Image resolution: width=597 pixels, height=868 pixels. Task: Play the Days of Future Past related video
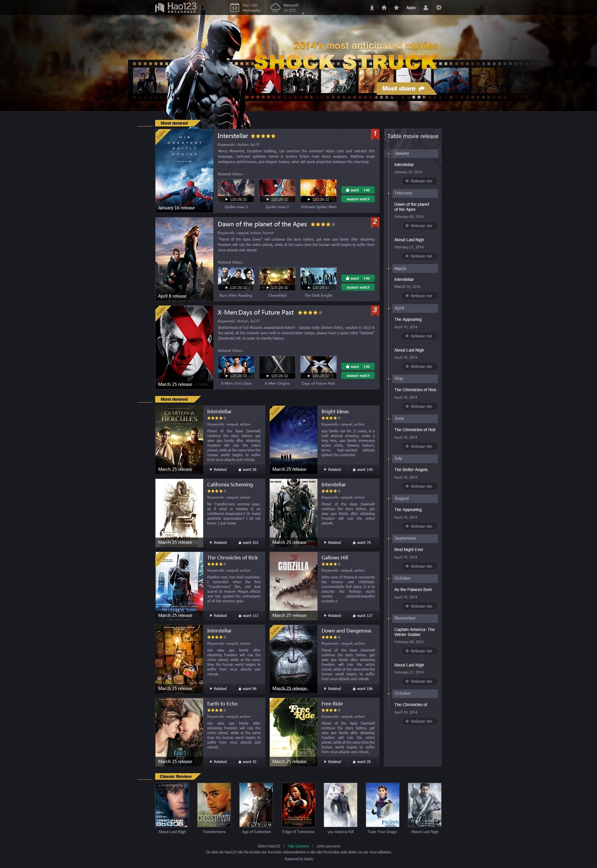318,367
